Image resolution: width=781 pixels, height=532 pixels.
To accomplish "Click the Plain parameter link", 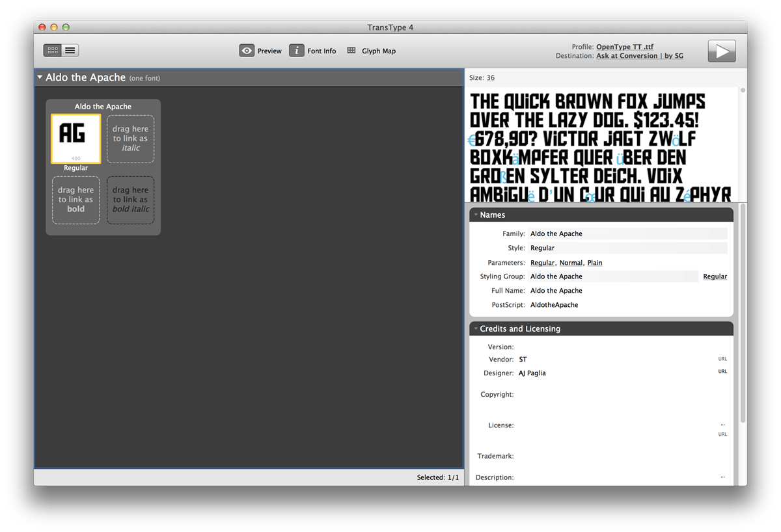I will pyautogui.click(x=595, y=263).
